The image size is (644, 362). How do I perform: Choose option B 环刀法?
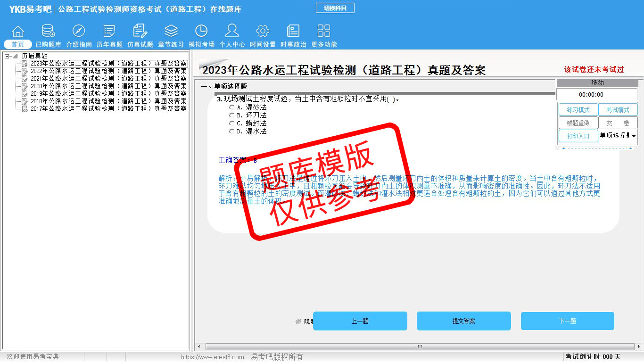point(231,115)
